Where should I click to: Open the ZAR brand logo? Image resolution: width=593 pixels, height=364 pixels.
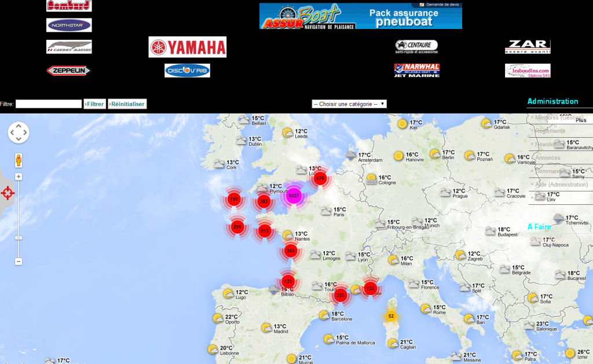pos(527,47)
